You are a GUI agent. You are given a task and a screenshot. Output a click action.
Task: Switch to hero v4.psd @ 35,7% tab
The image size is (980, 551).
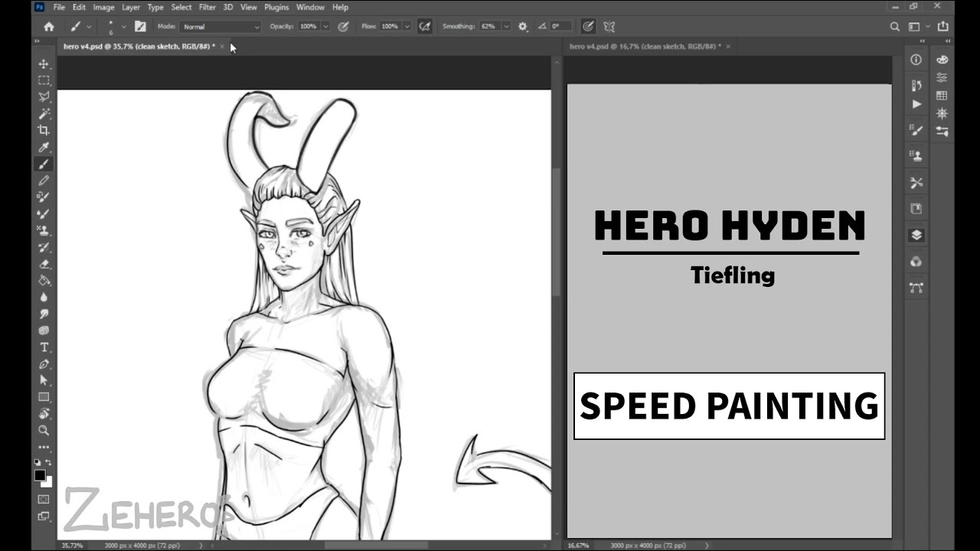tap(139, 47)
